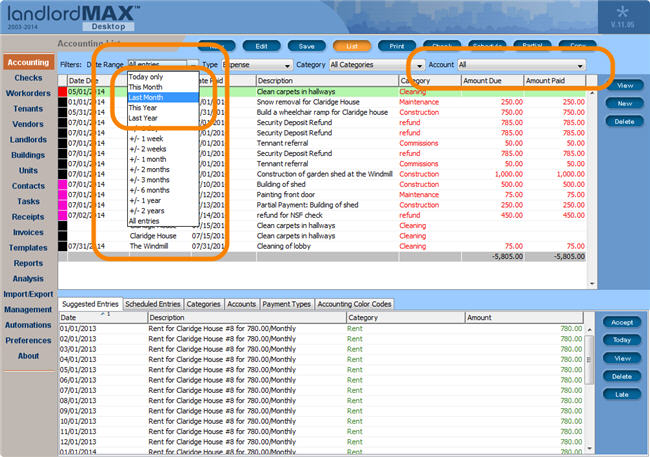The height and width of the screenshot is (457, 650).
Task: Open Preferences section
Action: pos(28,340)
